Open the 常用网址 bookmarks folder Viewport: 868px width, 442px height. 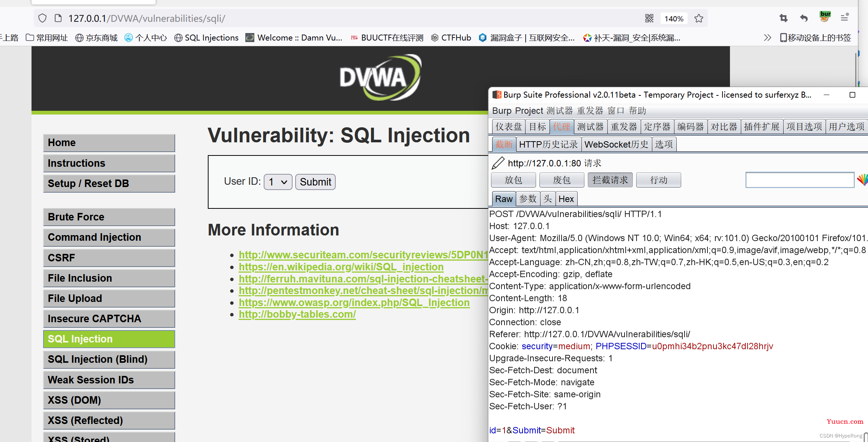pos(47,38)
